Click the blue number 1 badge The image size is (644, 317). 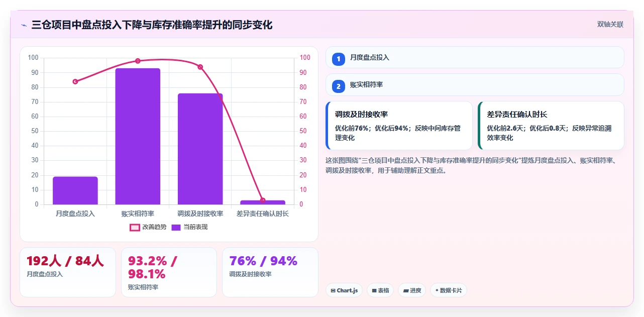pyautogui.click(x=338, y=59)
